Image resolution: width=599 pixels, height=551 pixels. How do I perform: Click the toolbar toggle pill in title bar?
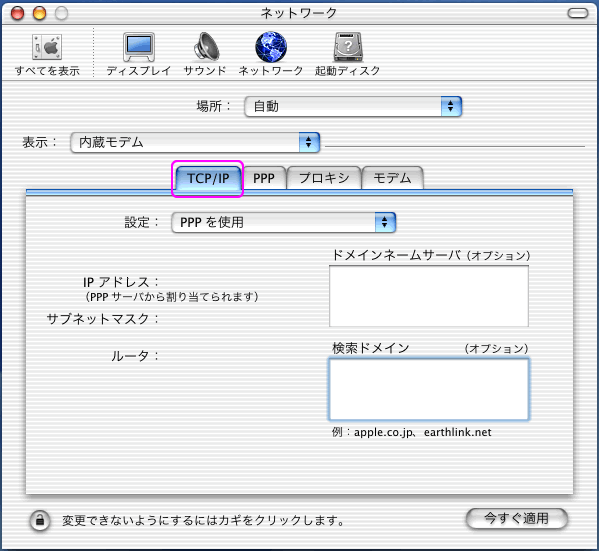tap(578, 13)
